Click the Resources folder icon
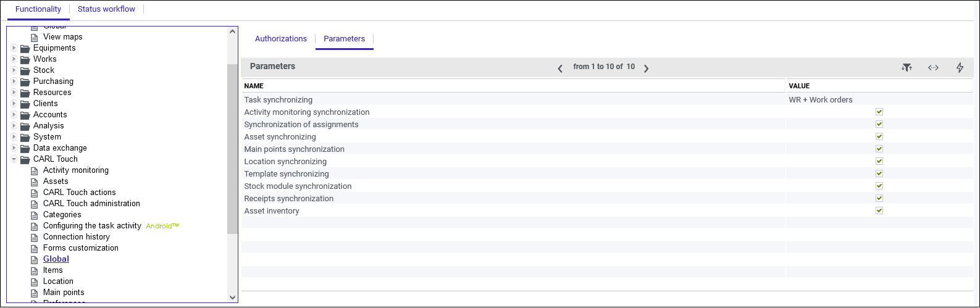Screen dimensions: 980x308 point(25,93)
